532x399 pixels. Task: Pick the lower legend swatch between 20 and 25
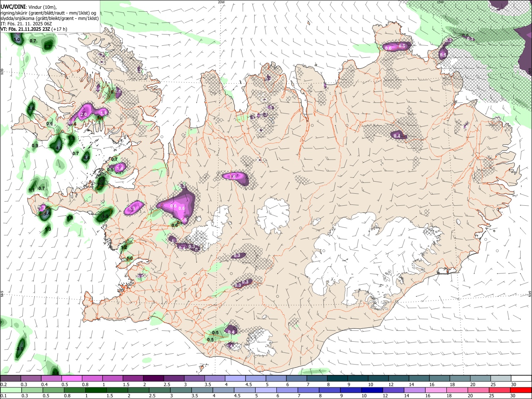pos(478,390)
